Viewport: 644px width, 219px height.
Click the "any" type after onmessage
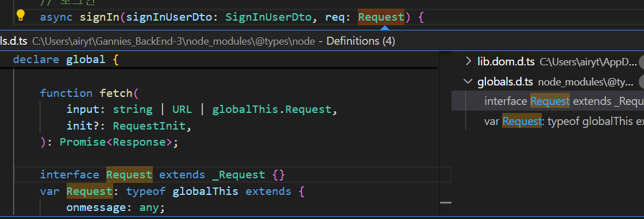(x=149, y=208)
